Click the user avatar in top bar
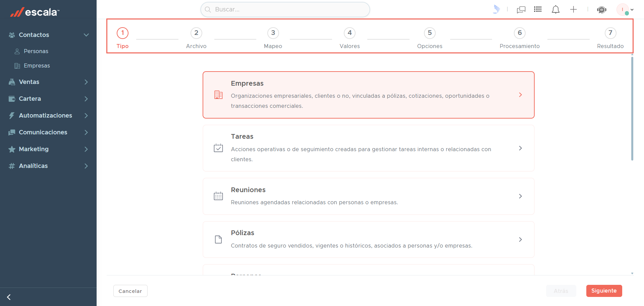The image size is (644, 306). coord(623,9)
